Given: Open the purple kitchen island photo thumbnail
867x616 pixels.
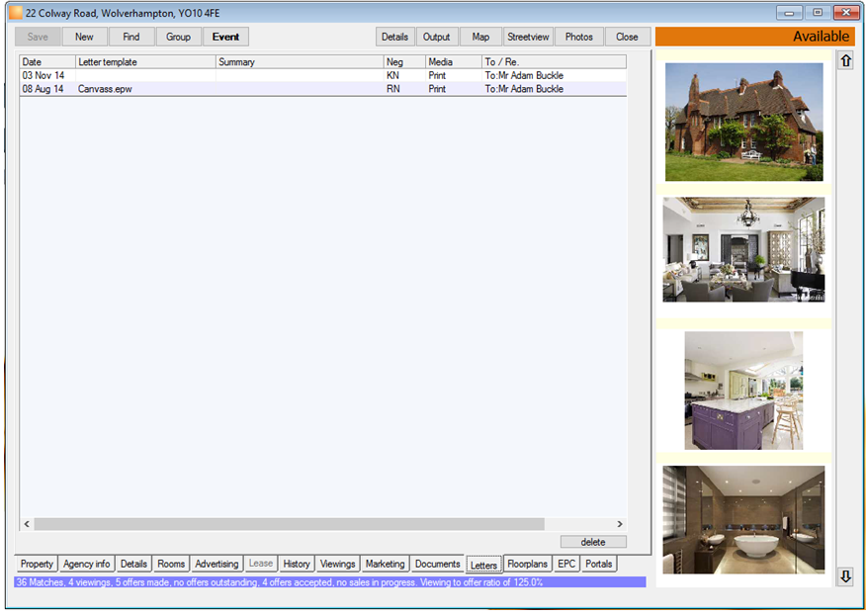Looking at the screenshot, I should [743, 391].
